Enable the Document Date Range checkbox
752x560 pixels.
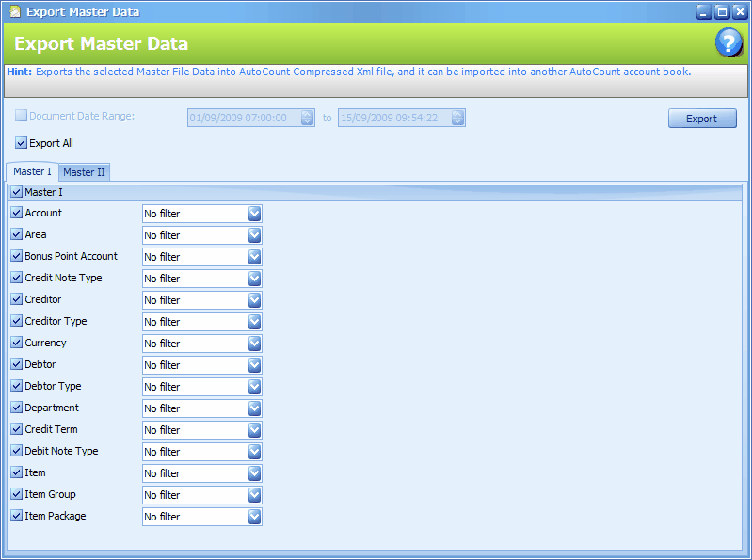point(21,116)
